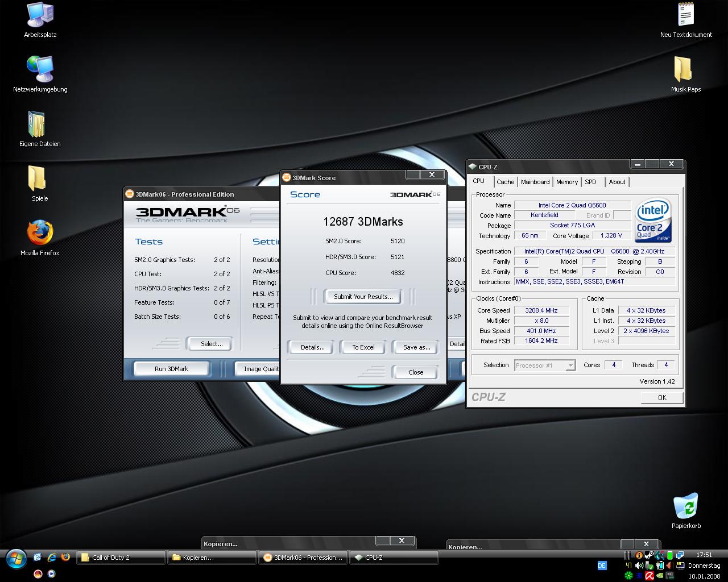Click the Package Socket 775 LGA value

pyautogui.click(x=572, y=225)
